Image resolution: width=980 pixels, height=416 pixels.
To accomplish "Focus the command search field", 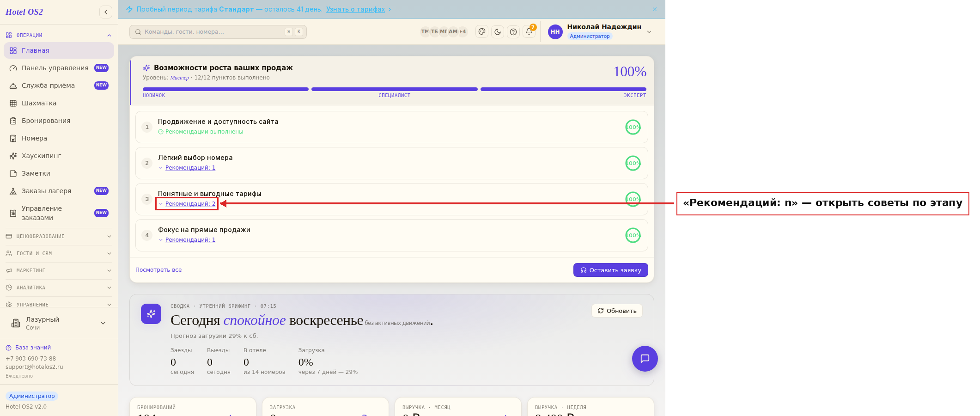I will [218, 32].
